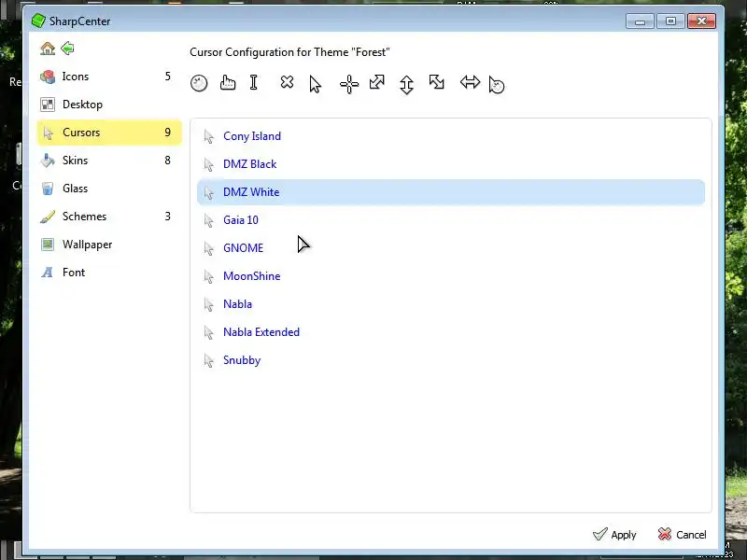Click the vertical resize cursor preview
Screen dimensions: 747x560
406,85
